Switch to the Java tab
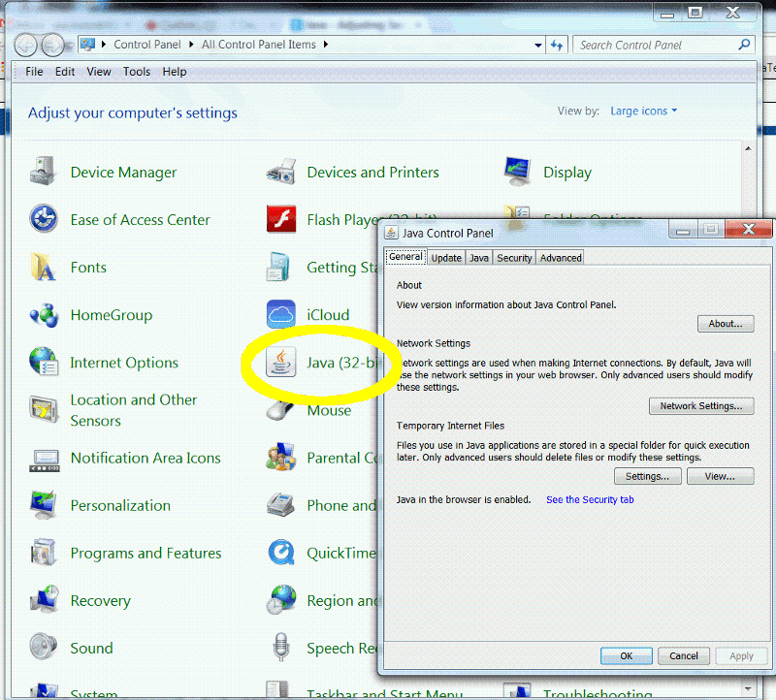The image size is (776, 700). 478,258
